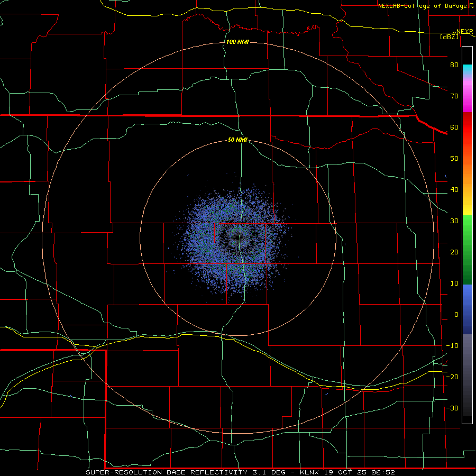Viewport: 476px width, 476px height.
Task: Click the 100 NMI range ring label
Action: coord(237,42)
